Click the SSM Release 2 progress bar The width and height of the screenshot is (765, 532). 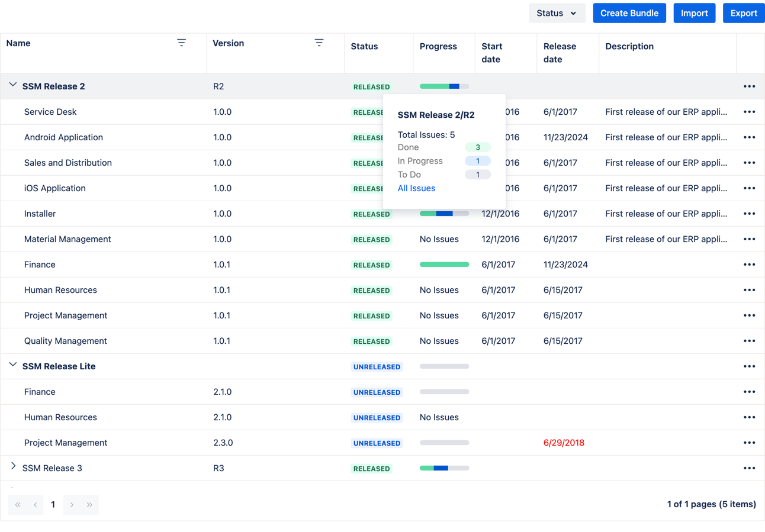(x=443, y=86)
